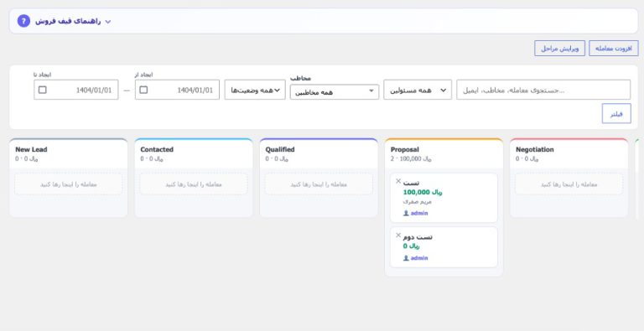Click user icon on the تست دوم card

pos(406,258)
